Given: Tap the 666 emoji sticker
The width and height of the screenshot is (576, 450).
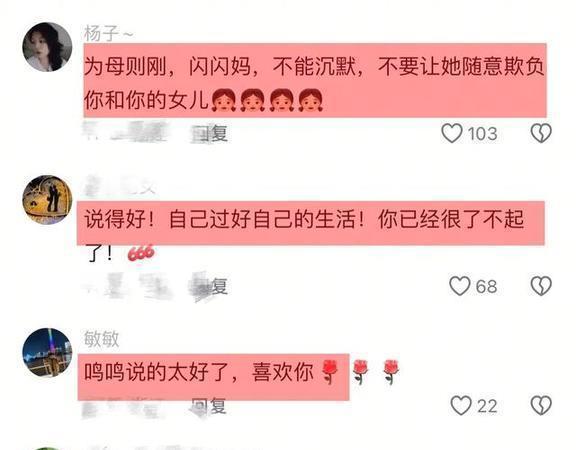Looking at the screenshot, I should pos(141,253).
